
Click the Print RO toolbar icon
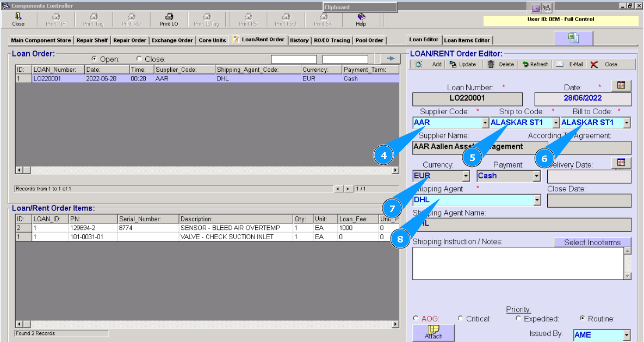[131, 19]
